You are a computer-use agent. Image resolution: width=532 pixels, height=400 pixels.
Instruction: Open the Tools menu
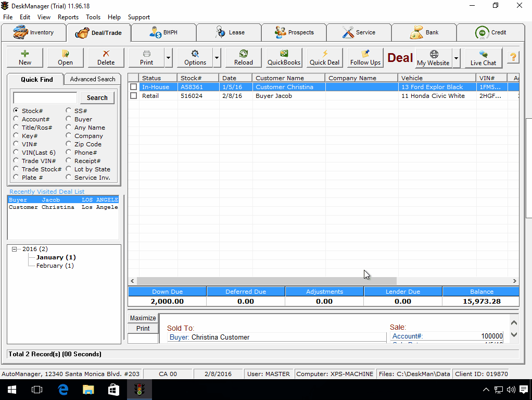coord(93,17)
